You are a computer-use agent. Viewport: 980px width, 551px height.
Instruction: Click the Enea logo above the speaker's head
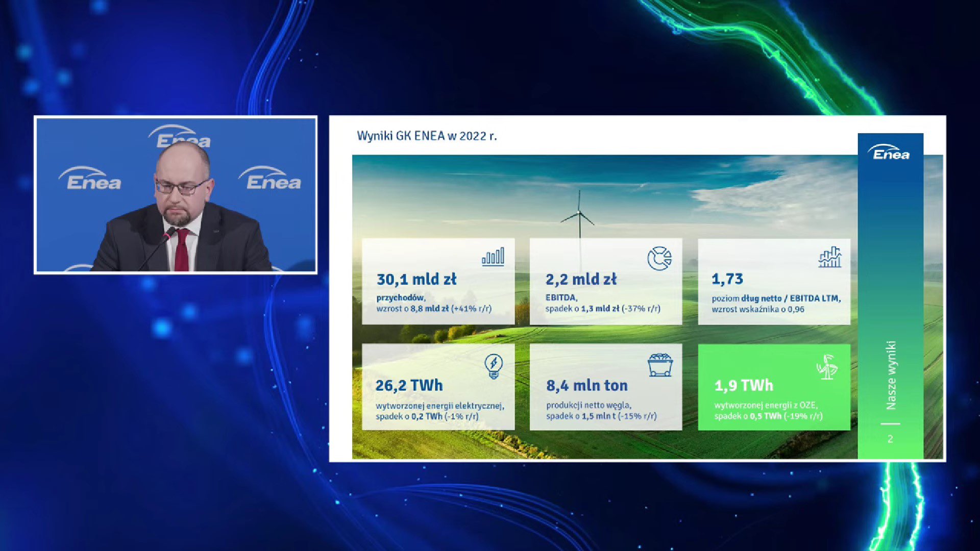180,136
